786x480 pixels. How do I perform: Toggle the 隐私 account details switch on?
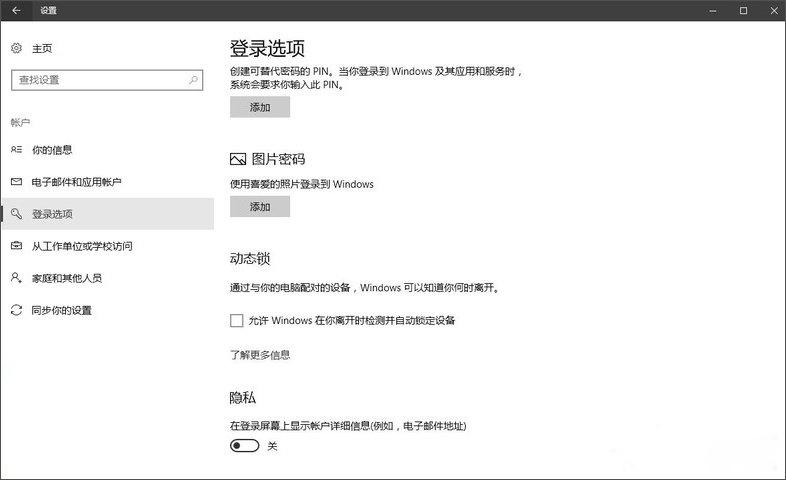tap(244, 446)
